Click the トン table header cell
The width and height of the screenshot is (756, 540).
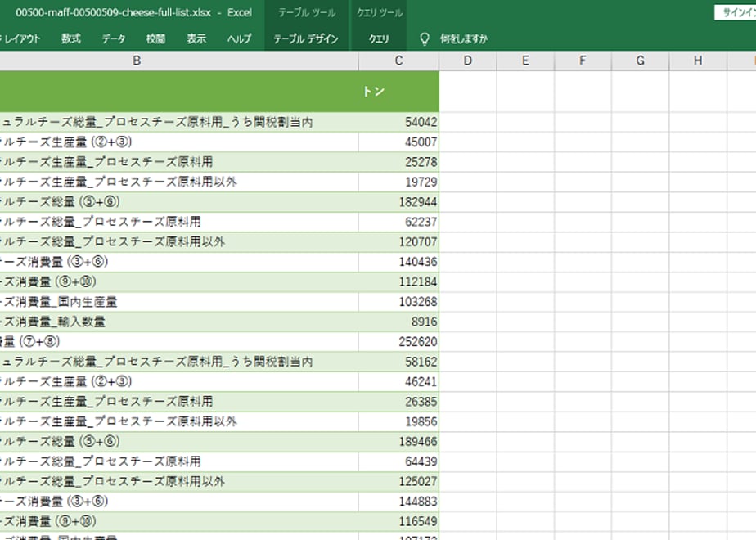[398, 92]
